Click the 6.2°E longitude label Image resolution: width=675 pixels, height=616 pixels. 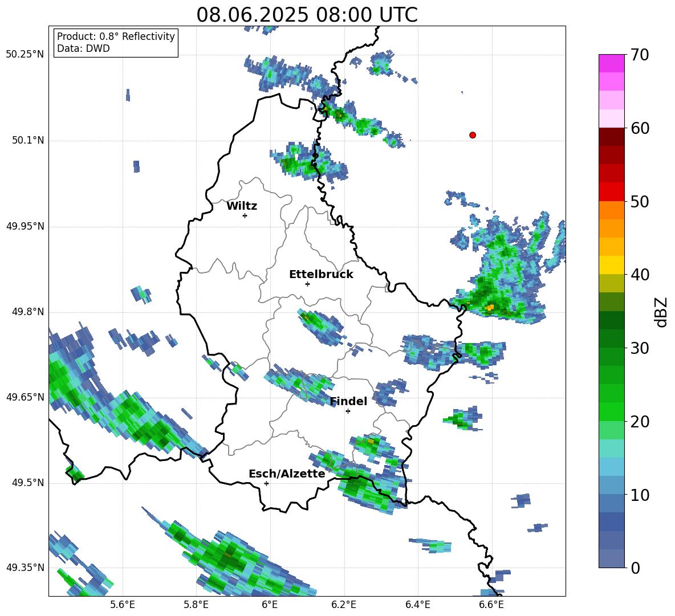point(344,605)
